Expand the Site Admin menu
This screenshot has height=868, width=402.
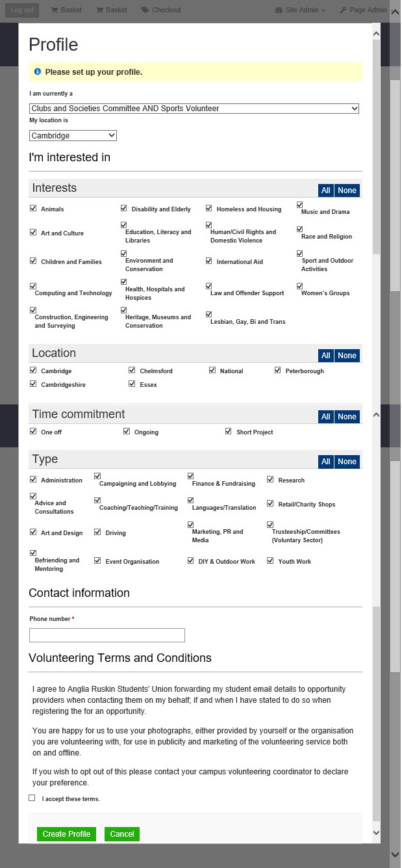[x=300, y=10]
